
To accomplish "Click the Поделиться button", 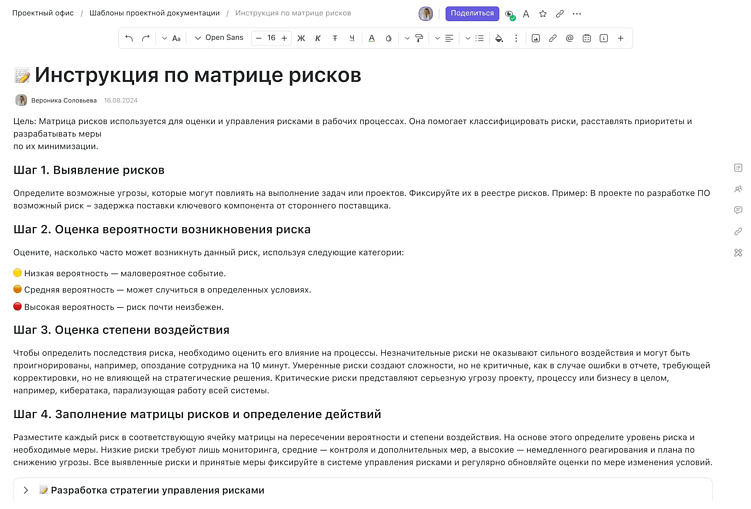I will click(472, 13).
